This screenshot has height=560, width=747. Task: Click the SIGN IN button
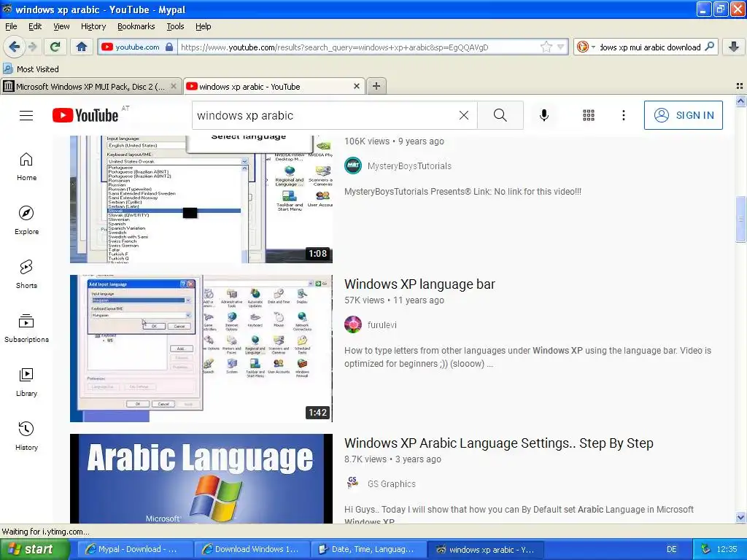(x=683, y=115)
